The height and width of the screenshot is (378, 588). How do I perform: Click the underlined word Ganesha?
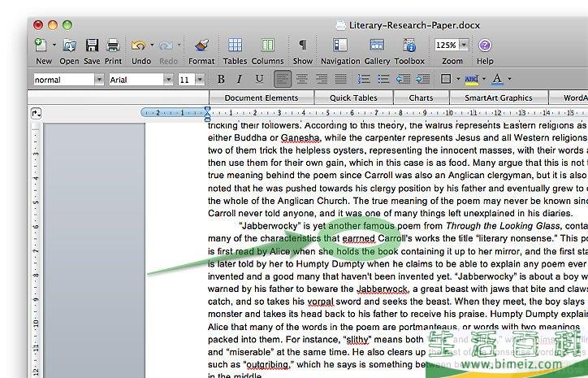point(300,137)
